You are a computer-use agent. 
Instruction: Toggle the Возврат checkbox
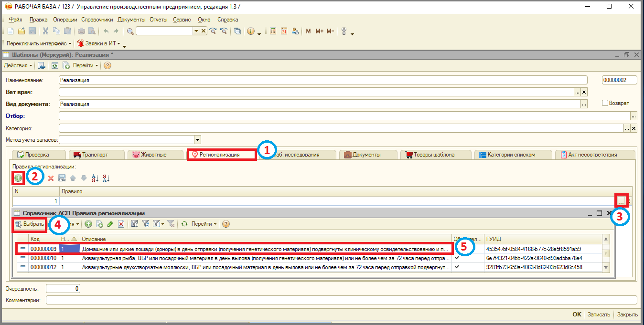click(605, 103)
